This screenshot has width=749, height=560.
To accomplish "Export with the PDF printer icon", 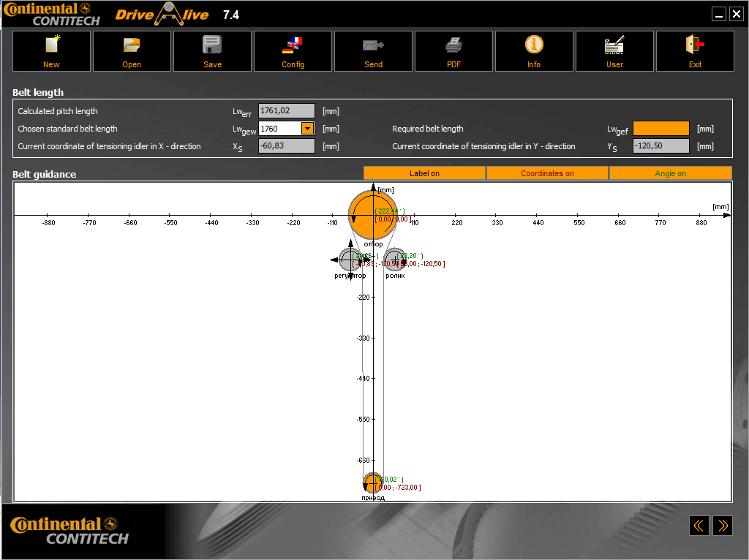I will point(453,46).
